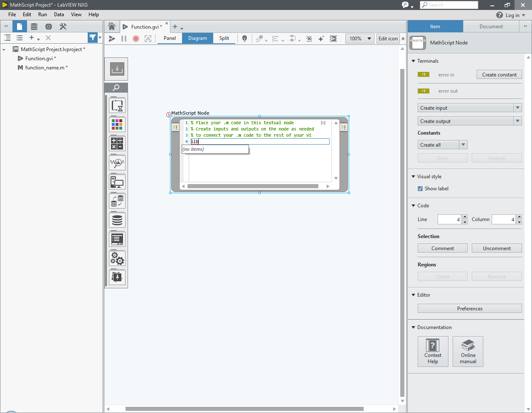Click the Uncomment selection button
The width and height of the screenshot is (532, 413).
[x=497, y=248]
